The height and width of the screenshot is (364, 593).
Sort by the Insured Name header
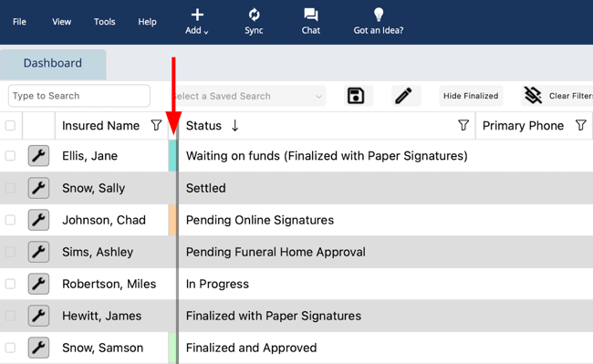[100, 126]
